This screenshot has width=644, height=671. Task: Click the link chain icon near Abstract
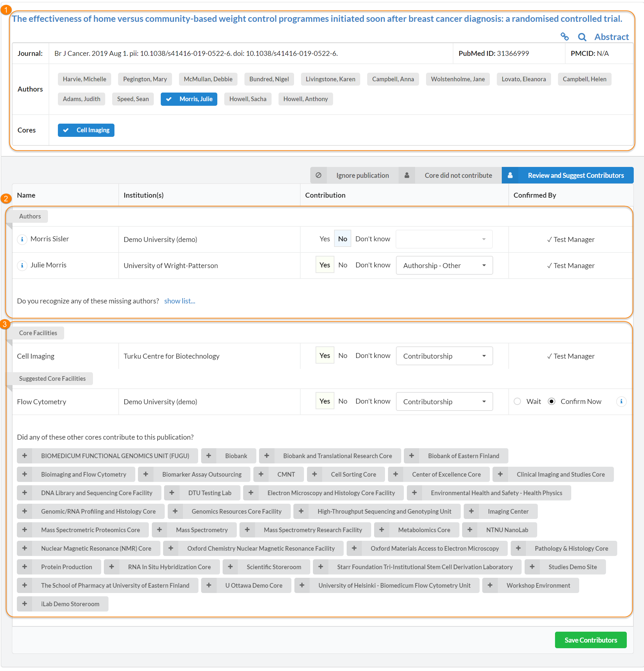click(565, 37)
